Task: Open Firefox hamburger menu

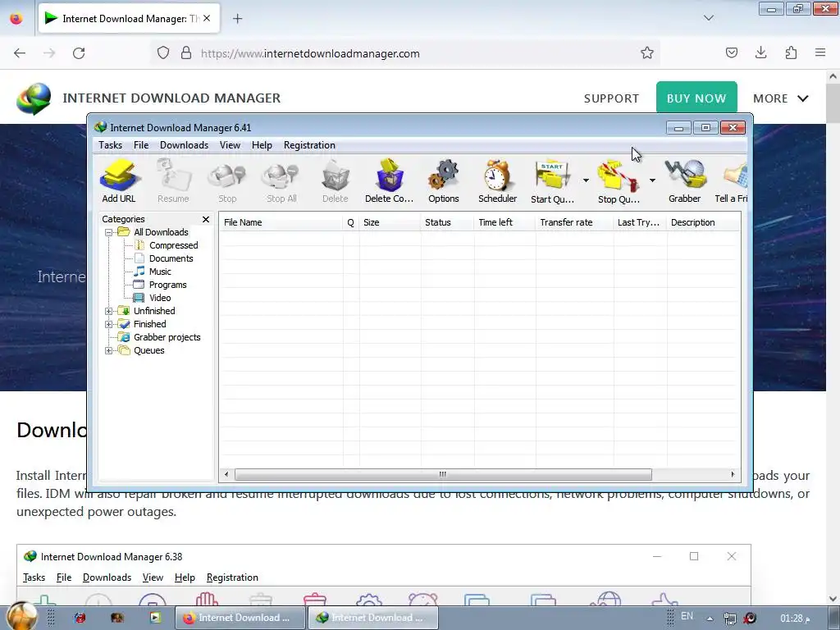Action: click(x=820, y=52)
